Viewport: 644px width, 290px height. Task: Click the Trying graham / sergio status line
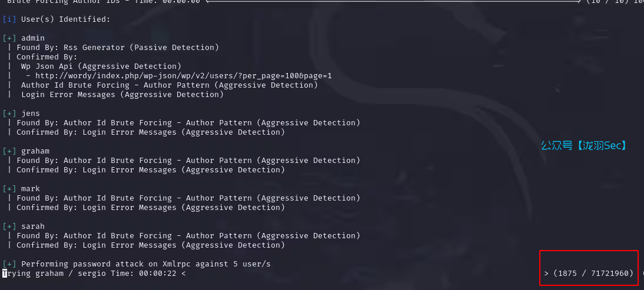pos(94,274)
